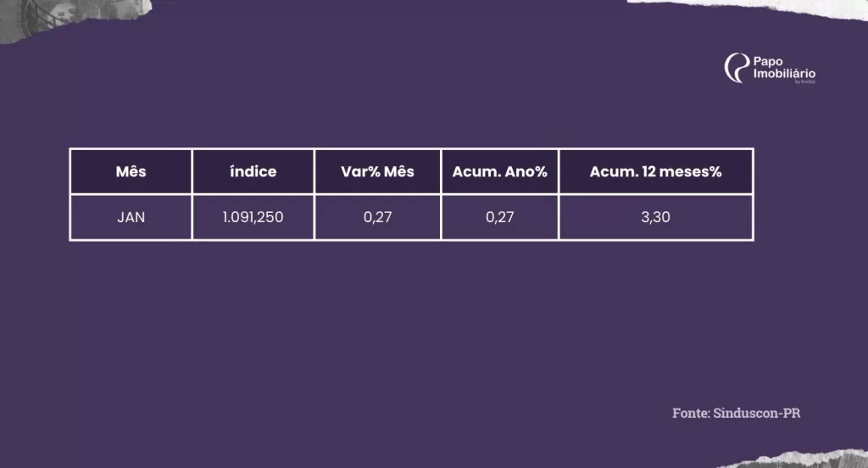The image size is (868, 468).
Task: Click the 0,27 value under Var% Mês
Action: click(377, 217)
